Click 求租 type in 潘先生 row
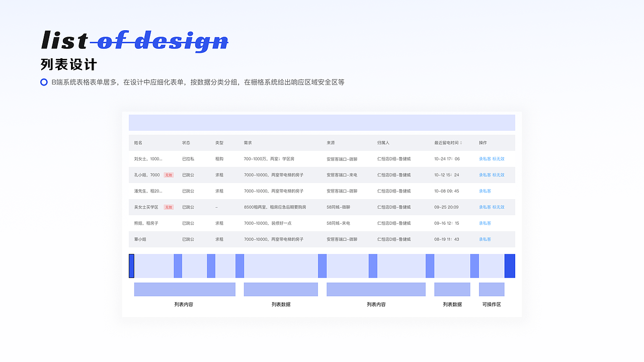The image size is (644, 362). [219, 191]
